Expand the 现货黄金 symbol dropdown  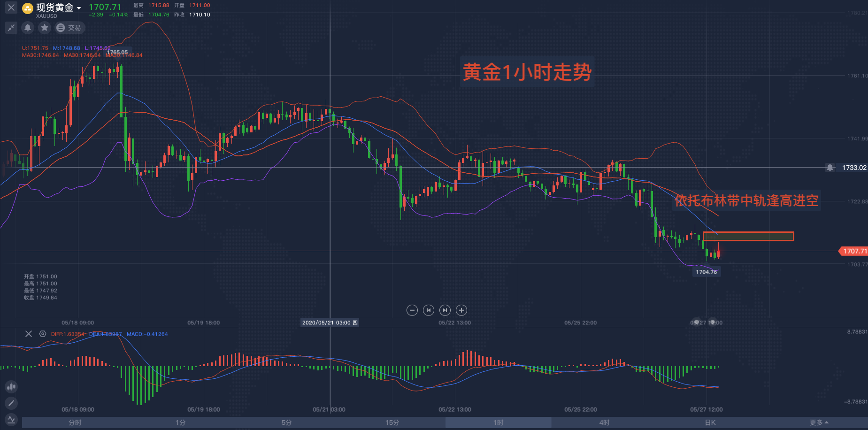pyautogui.click(x=79, y=8)
